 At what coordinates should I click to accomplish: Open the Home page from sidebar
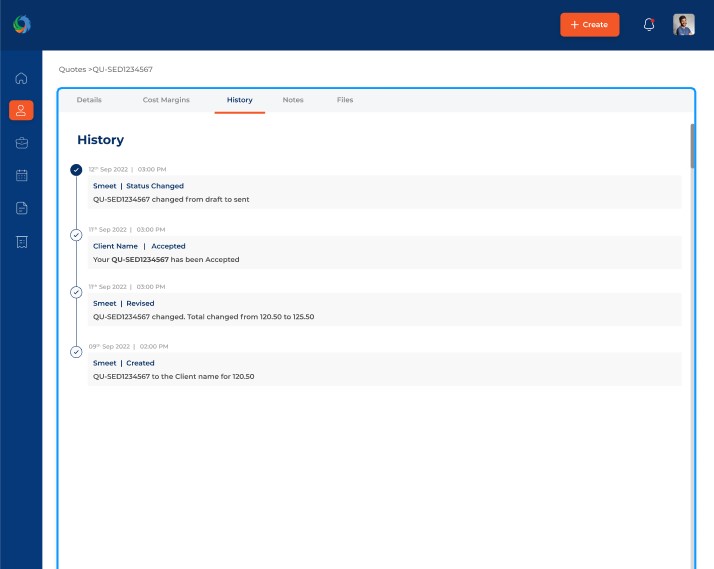coord(22,78)
